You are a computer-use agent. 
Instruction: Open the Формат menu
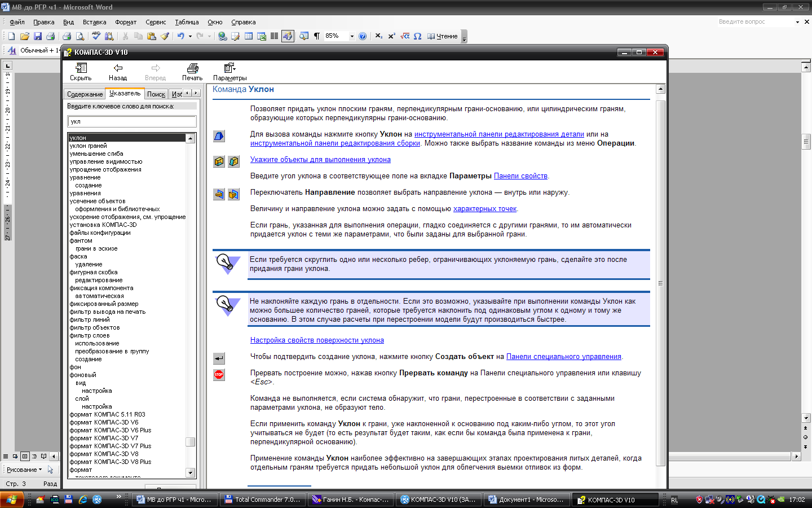tap(126, 22)
